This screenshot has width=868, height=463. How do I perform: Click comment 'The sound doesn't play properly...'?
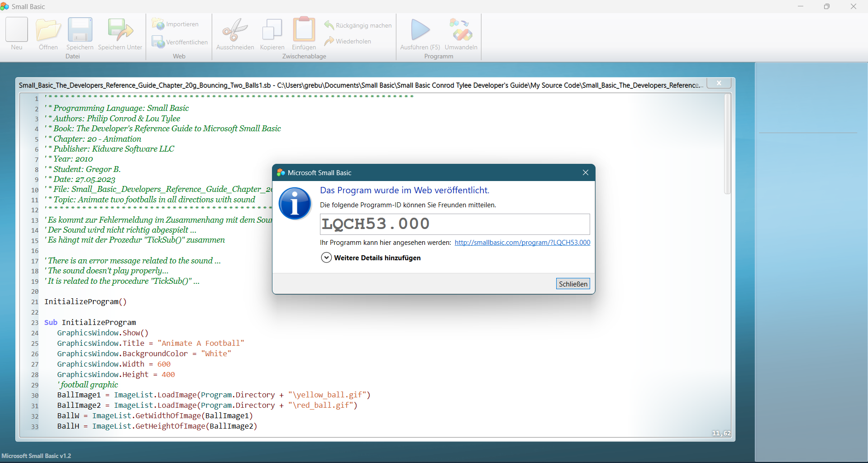(107, 271)
